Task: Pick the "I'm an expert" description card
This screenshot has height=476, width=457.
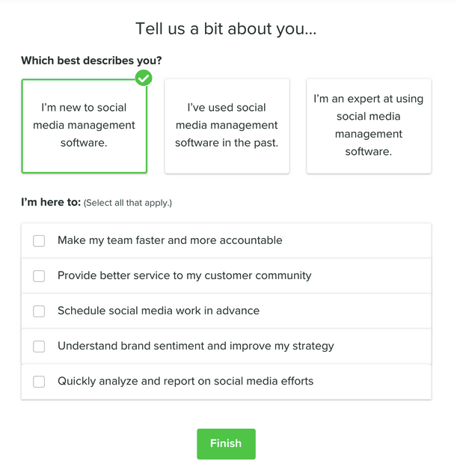Action: tap(369, 126)
